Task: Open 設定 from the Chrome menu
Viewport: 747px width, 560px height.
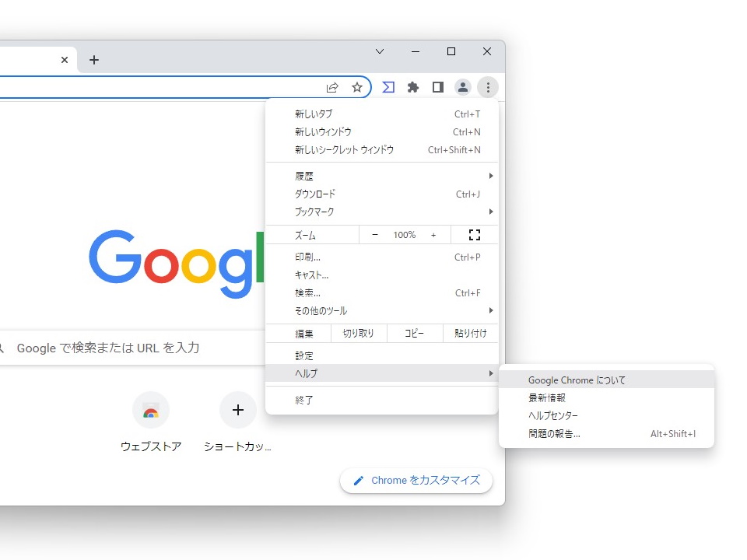Action: [x=304, y=355]
